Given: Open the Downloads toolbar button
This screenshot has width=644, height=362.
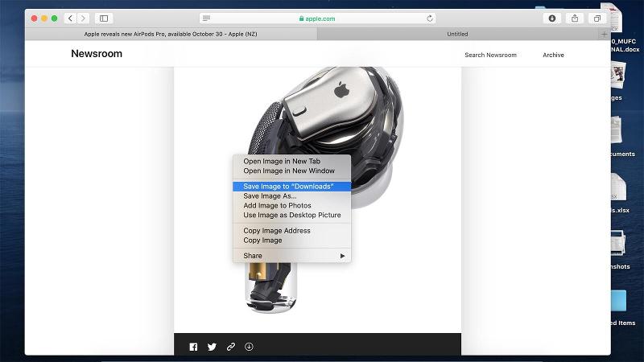Looking at the screenshot, I should pyautogui.click(x=552, y=18).
